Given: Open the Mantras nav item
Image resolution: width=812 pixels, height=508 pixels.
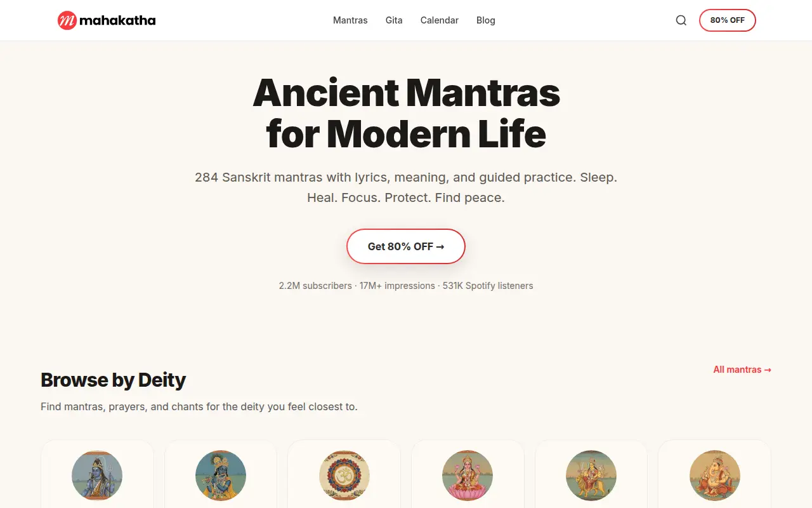Looking at the screenshot, I should (x=350, y=20).
